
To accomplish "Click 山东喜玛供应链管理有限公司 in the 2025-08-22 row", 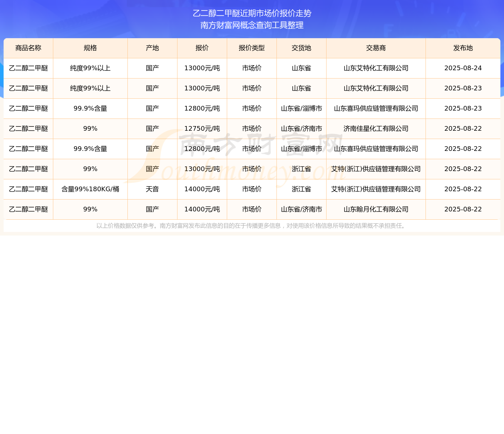I will (376, 149).
